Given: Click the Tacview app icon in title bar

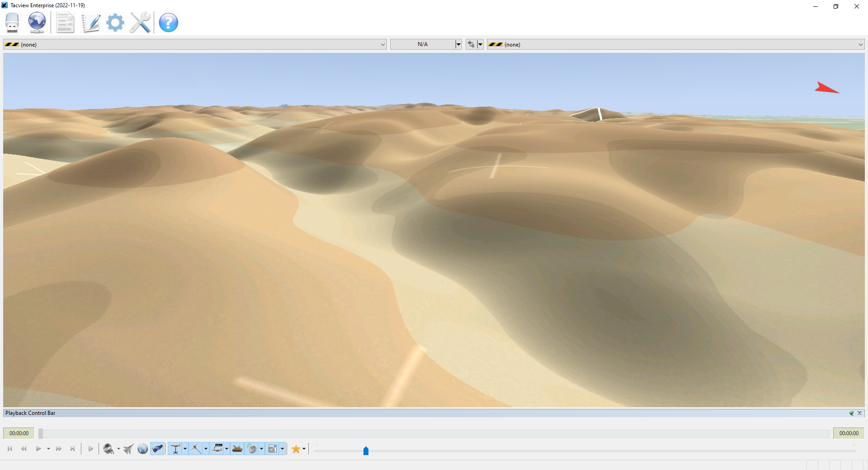Looking at the screenshot, I should [5, 5].
